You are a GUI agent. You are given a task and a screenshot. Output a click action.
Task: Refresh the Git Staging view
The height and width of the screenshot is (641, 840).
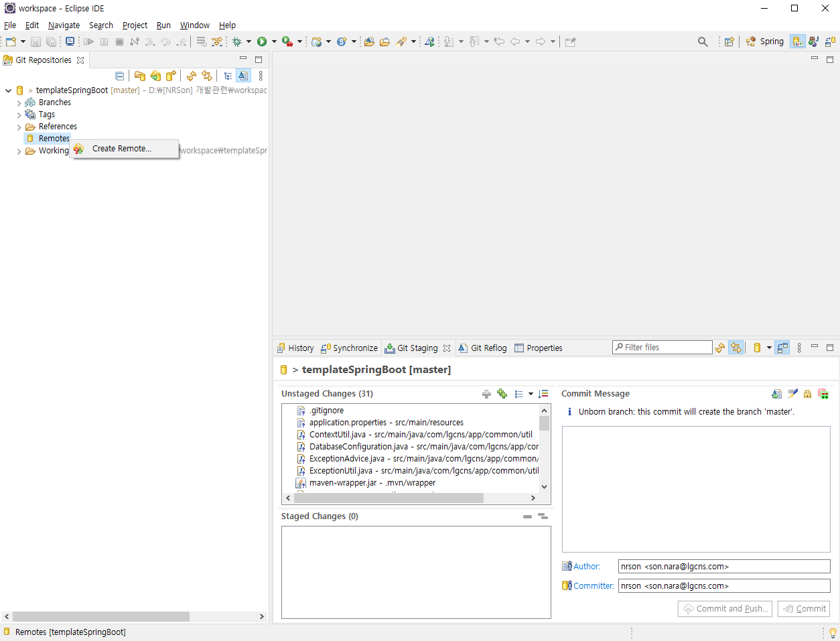719,347
